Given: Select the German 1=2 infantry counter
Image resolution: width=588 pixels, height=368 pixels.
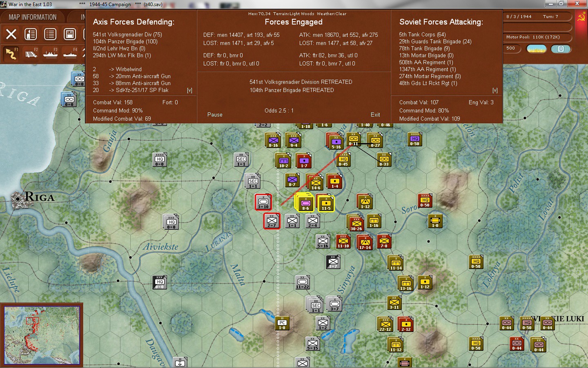Looking at the screenshot, I should 323,323.
